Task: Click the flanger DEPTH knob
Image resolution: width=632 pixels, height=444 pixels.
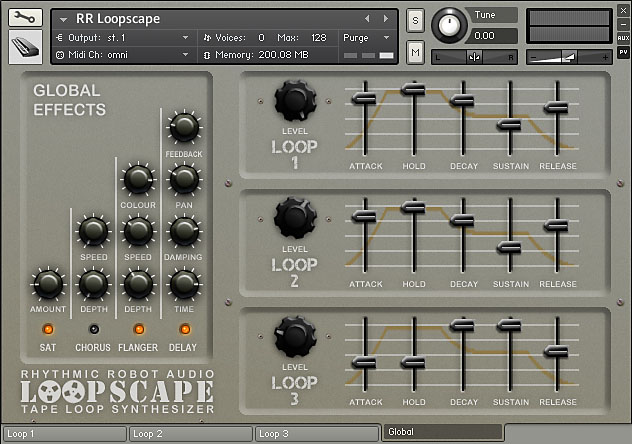Action: 138,284
